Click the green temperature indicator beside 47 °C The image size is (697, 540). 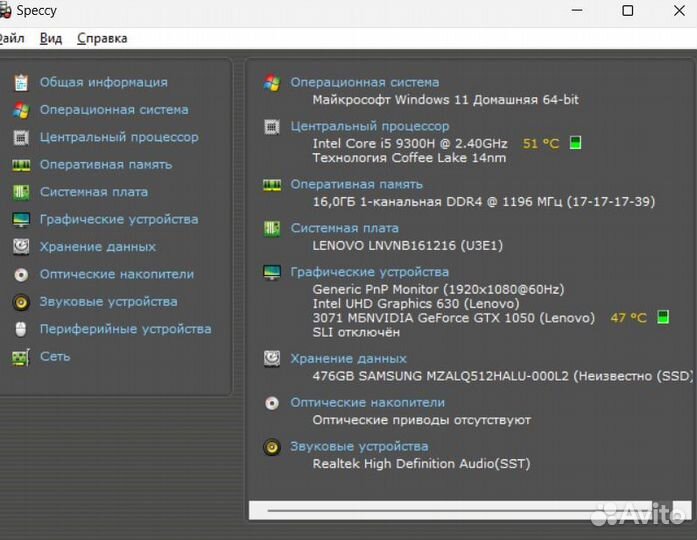point(663,317)
